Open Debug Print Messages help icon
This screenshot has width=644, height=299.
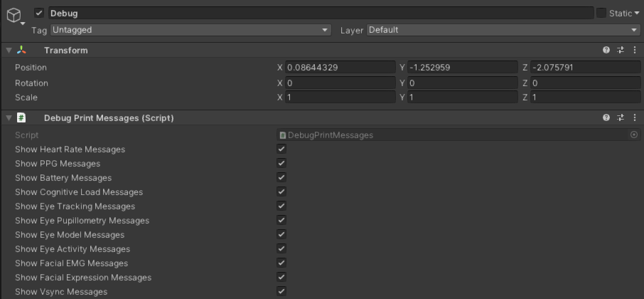tap(606, 117)
